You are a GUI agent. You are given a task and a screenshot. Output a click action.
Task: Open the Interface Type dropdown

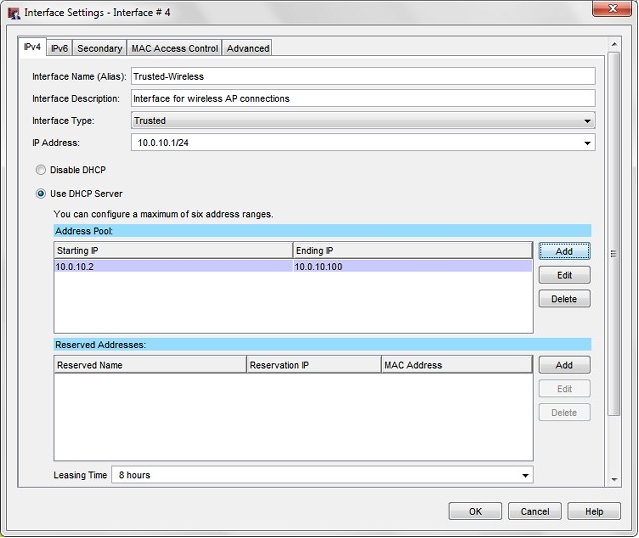[x=363, y=121]
